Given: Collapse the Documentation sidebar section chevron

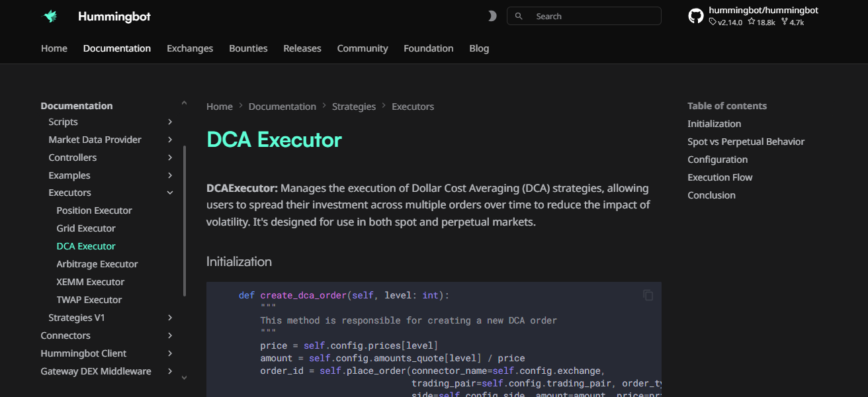Looking at the screenshot, I should [x=184, y=103].
